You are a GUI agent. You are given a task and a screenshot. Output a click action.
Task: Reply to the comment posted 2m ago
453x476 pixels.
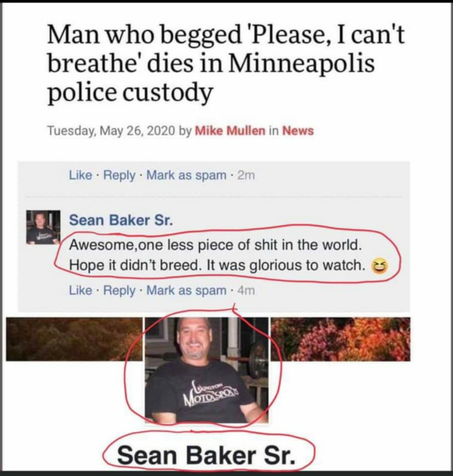click(x=120, y=175)
